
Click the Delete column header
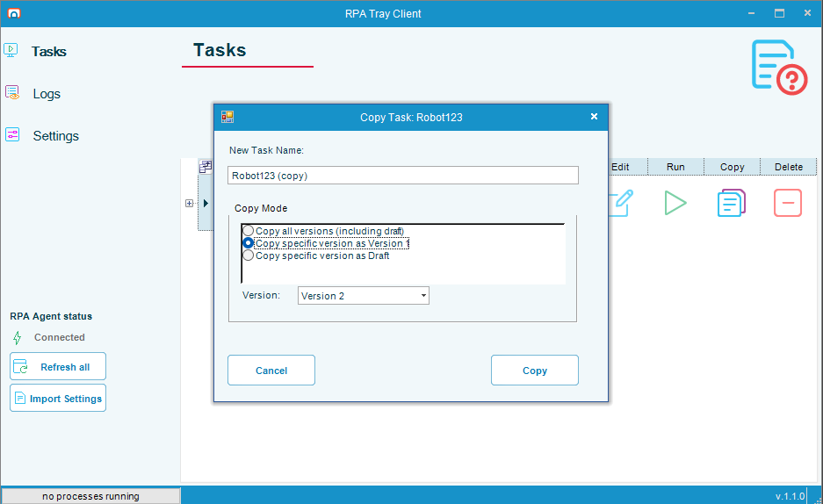tap(789, 167)
